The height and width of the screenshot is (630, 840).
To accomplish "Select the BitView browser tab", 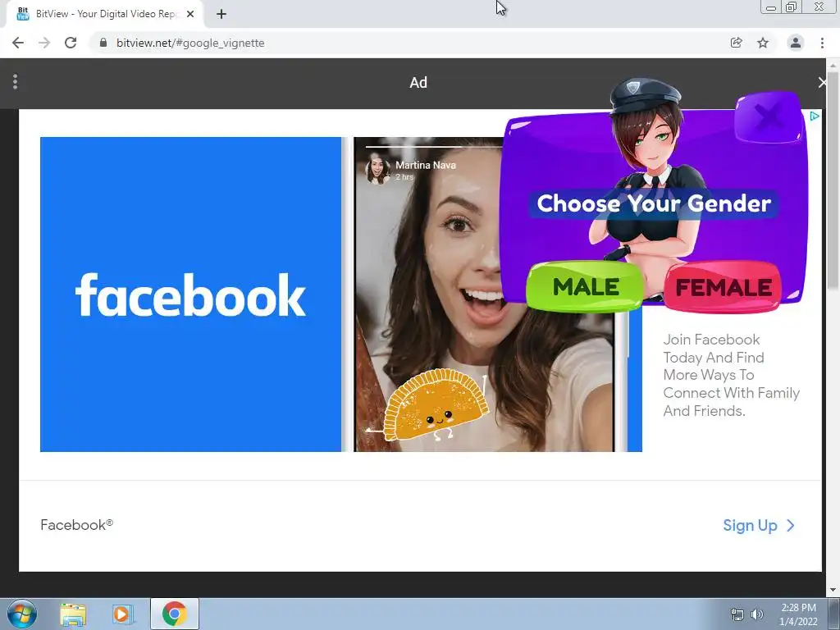I will (104, 14).
